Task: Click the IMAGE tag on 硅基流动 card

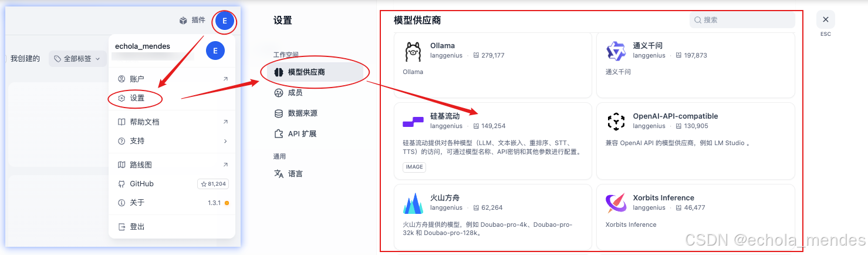Action: tap(414, 167)
